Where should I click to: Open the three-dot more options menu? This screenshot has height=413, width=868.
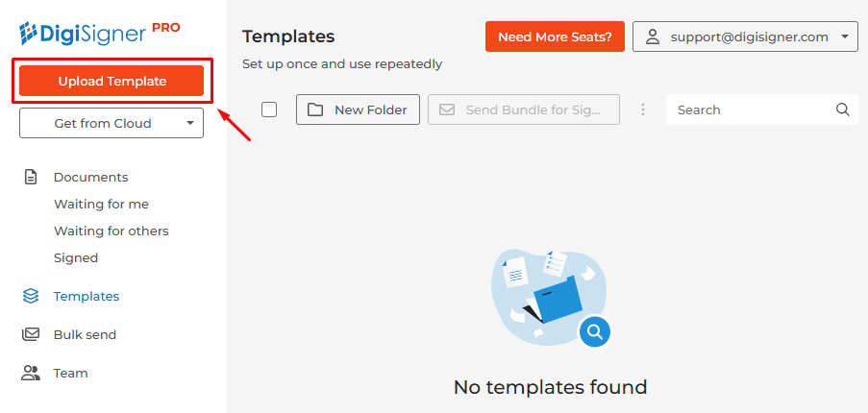coord(643,109)
